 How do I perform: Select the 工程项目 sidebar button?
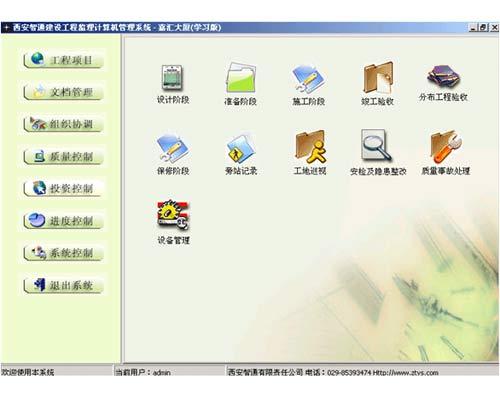(63, 60)
